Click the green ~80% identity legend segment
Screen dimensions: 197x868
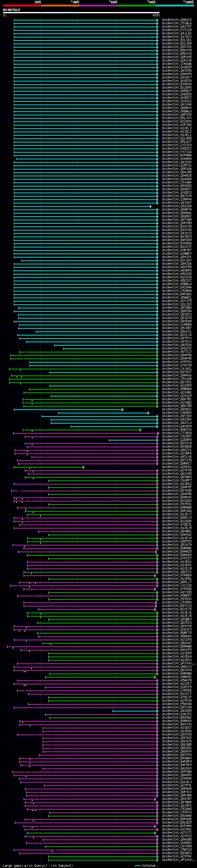point(137,6)
